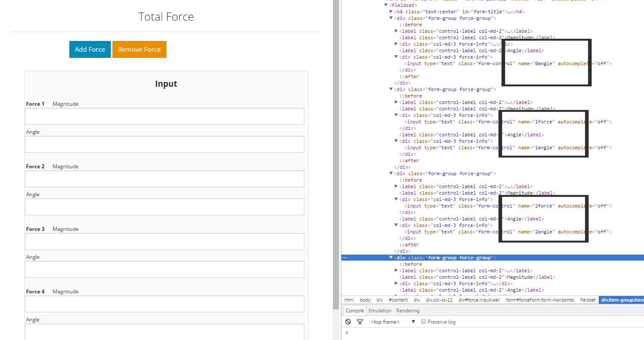Collapse the div containing the 1force input
644x340 pixels.
click(396, 115)
